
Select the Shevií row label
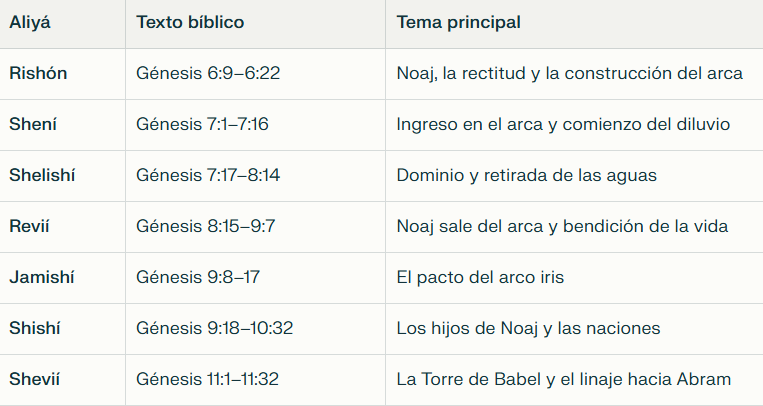[35, 379]
